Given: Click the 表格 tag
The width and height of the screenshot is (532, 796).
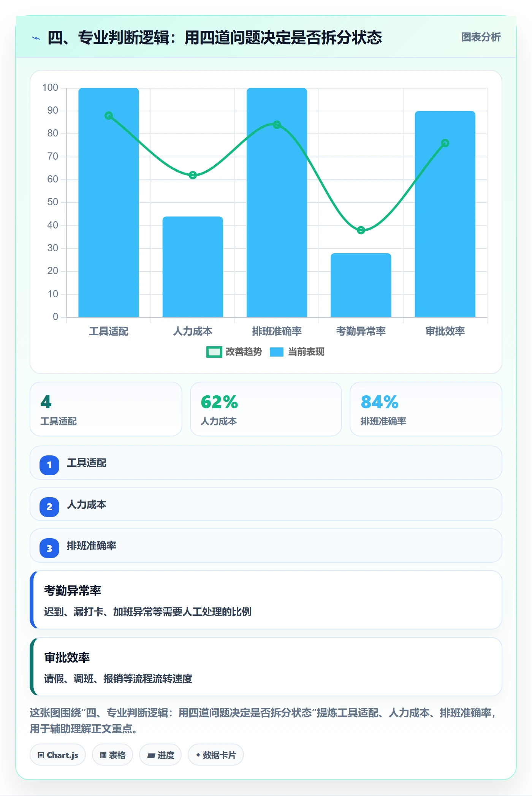Looking at the screenshot, I should pyautogui.click(x=112, y=755).
